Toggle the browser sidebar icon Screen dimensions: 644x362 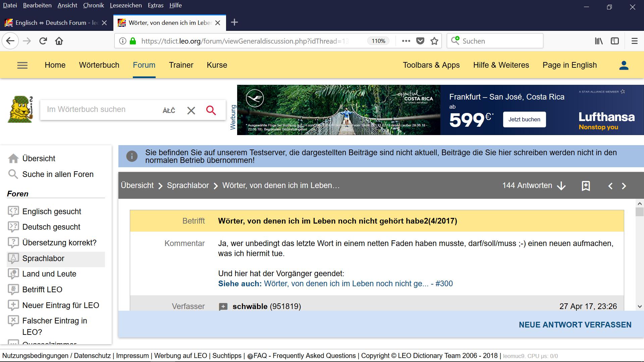tap(615, 41)
